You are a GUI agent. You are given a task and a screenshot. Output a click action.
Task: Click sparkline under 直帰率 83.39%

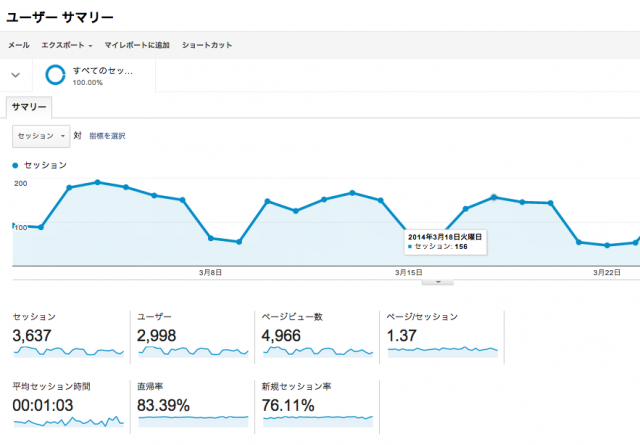click(x=193, y=421)
